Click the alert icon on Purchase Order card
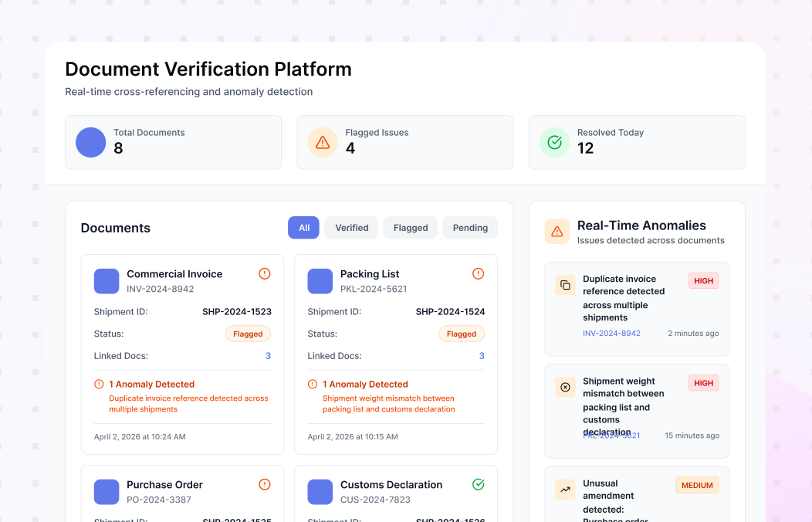Screen dimensions: 812x522 [265, 484]
